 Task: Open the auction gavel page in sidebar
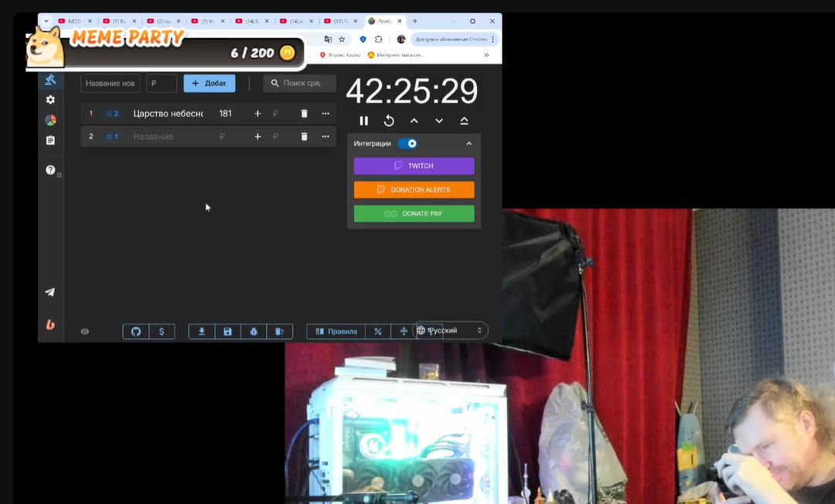[x=50, y=80]
